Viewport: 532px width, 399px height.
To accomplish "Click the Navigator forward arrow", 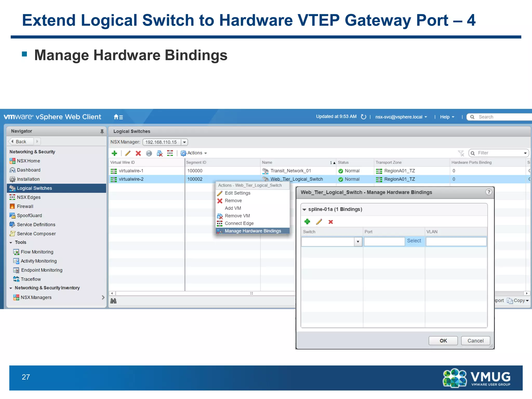I will [x=37, y=142].
